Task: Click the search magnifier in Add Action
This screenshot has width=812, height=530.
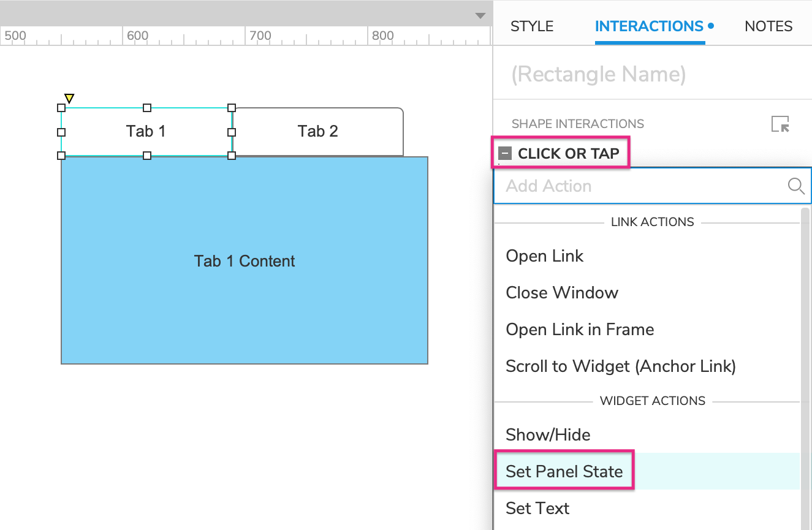Action: pos(795,186)
